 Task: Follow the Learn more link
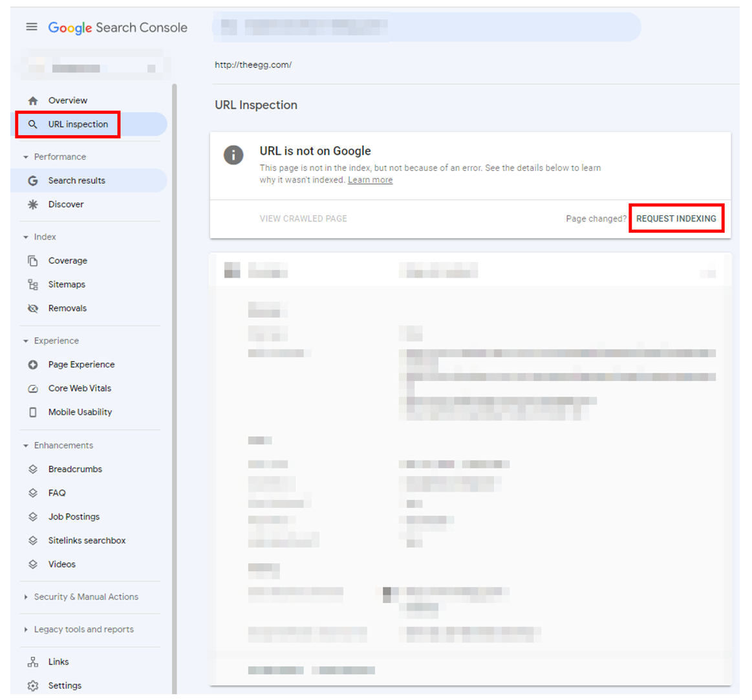(371, 180)
